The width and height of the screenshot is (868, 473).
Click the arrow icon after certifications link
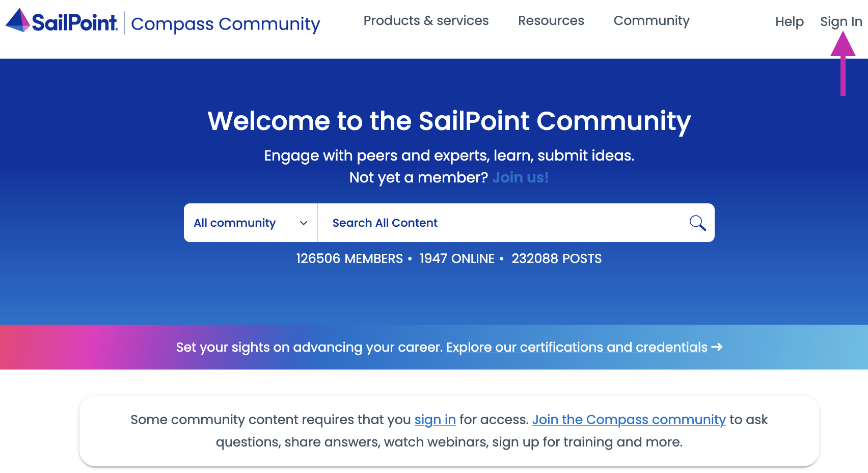[717, 347]
